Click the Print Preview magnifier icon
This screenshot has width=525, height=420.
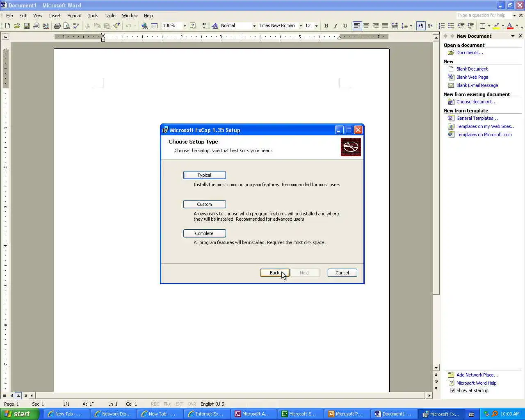[66, 26]
